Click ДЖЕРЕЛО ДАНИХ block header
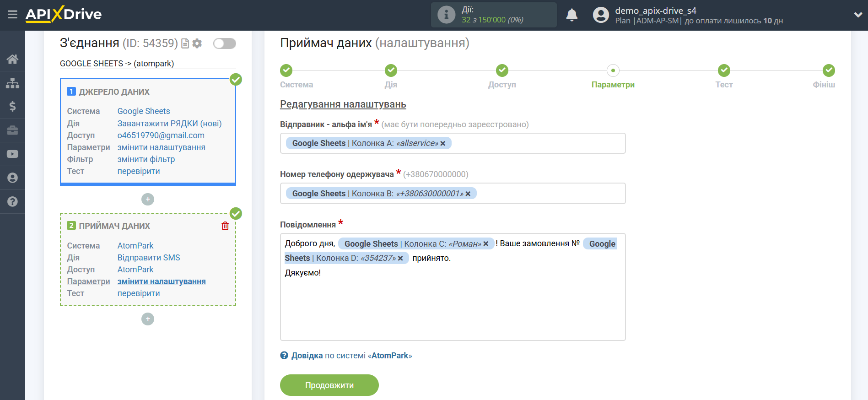The image size is (868, 400). [x=114, y=92]
